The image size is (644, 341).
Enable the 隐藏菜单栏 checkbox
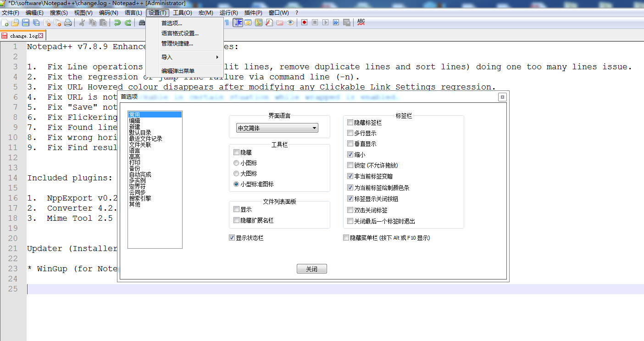pos(346,238)
